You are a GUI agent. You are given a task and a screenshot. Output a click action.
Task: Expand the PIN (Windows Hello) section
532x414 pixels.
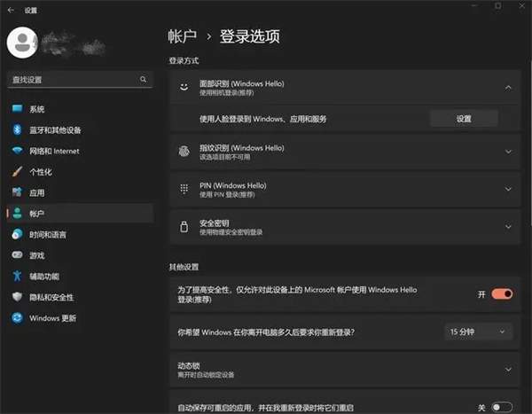coord(508,189)
